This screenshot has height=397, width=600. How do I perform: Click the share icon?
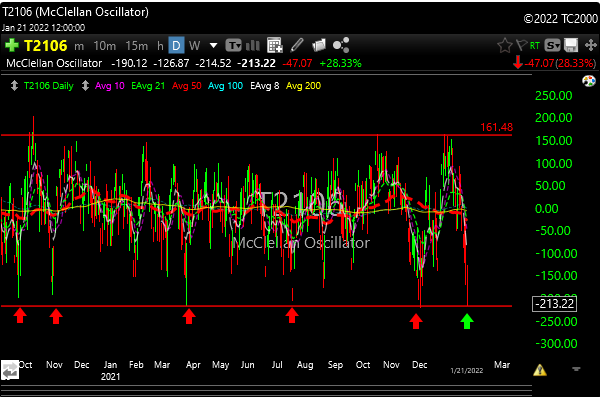click(341, 45)
